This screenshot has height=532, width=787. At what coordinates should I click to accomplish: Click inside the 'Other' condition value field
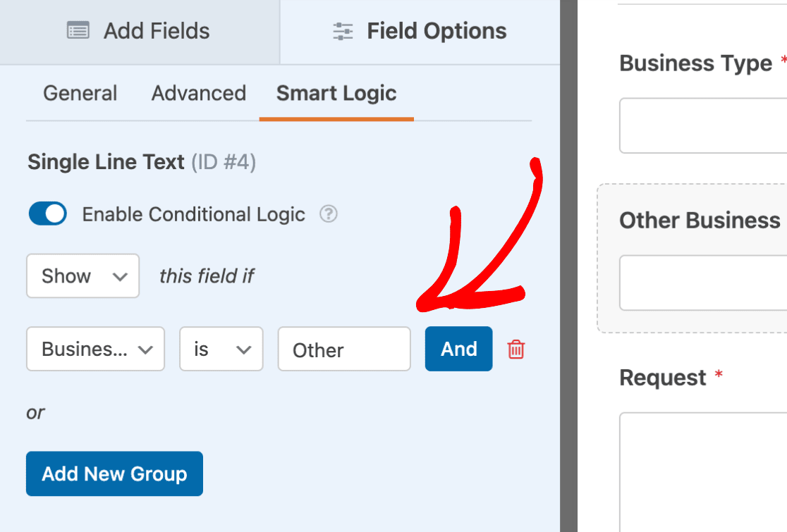(x=344, y=349)
